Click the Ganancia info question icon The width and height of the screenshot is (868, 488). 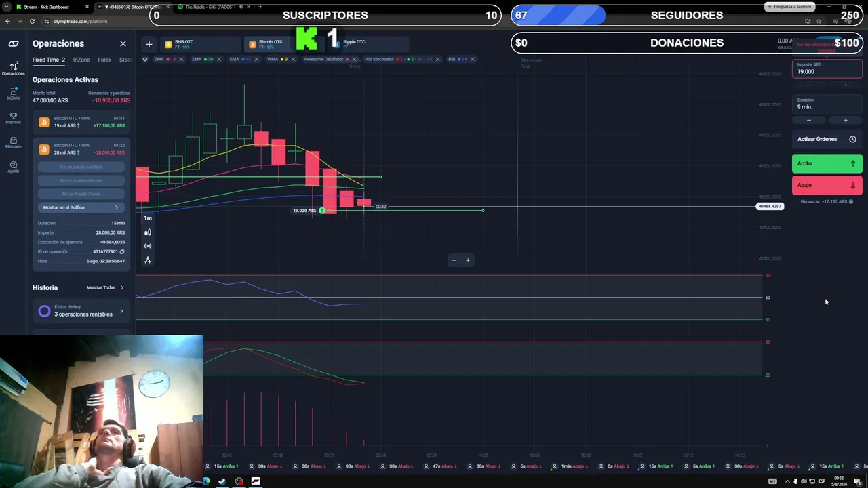(851, 201)
